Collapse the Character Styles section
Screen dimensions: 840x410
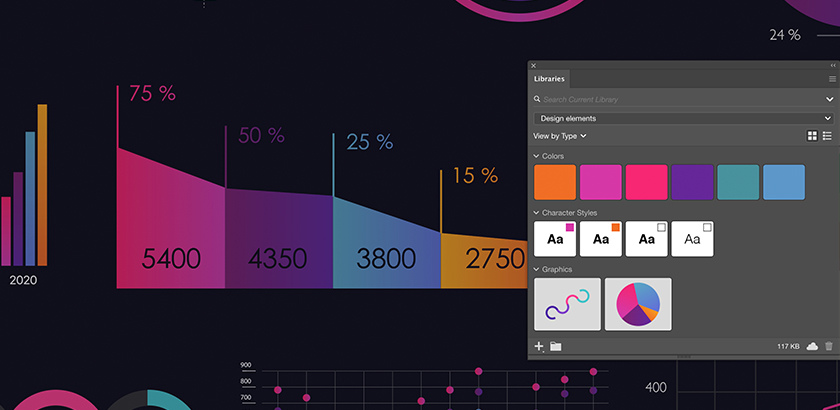[536, 213]
